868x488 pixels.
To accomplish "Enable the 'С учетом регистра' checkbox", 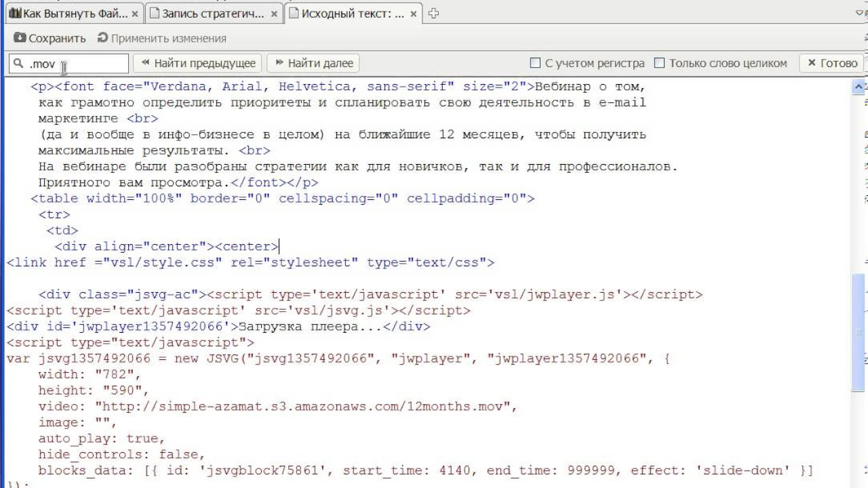I will (x=535, y=63).
